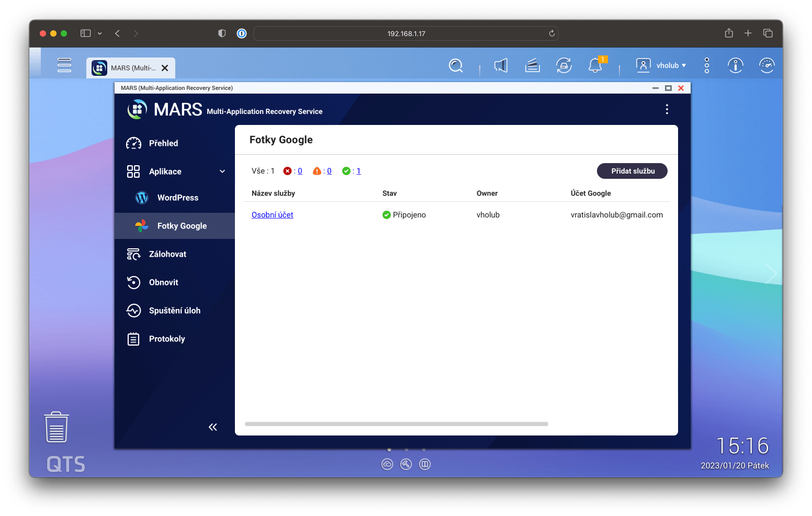
Task: Click the Účet Google column header
Action: point(591,193)
